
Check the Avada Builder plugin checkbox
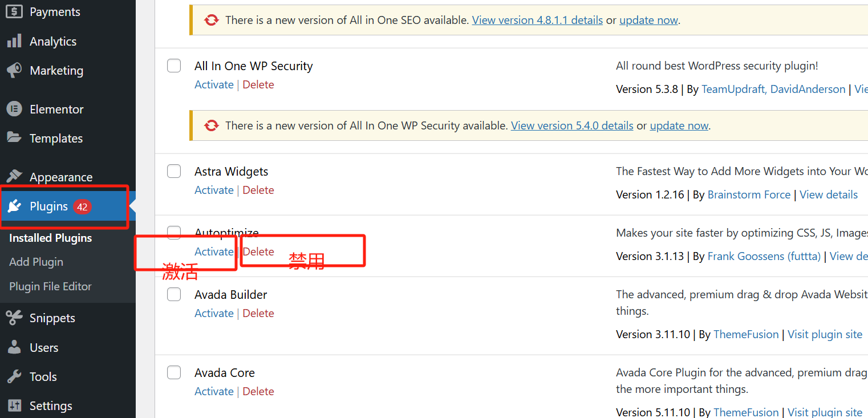[x=174, y=294]
